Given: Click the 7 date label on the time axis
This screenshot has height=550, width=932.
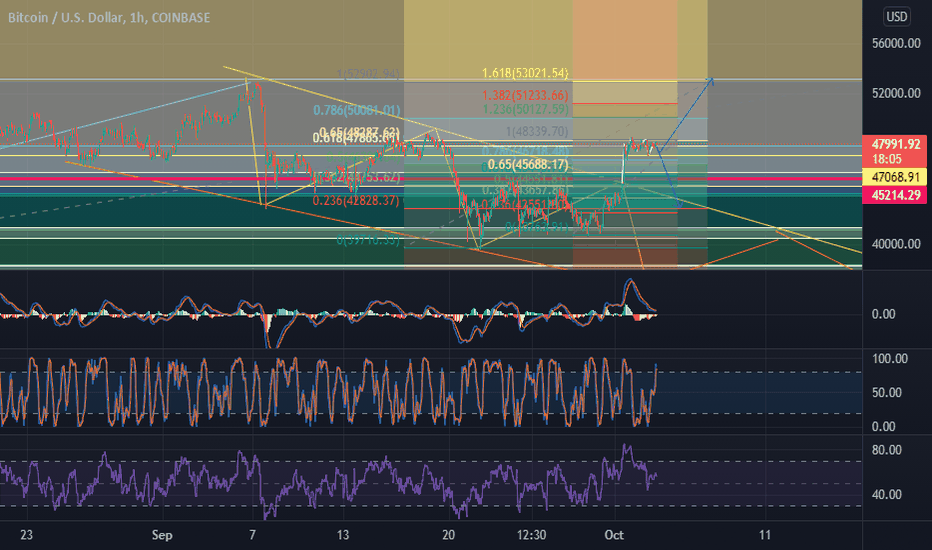Looking at the screenshot, I should [x=253, y=535].
